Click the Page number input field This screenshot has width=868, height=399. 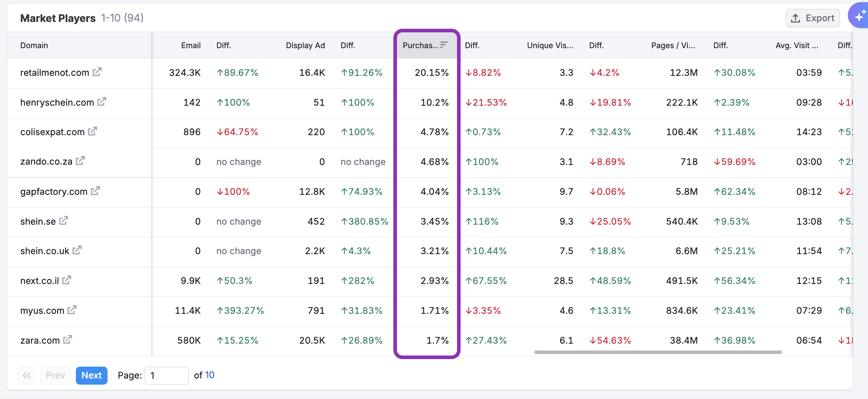[x=166, y=375]
